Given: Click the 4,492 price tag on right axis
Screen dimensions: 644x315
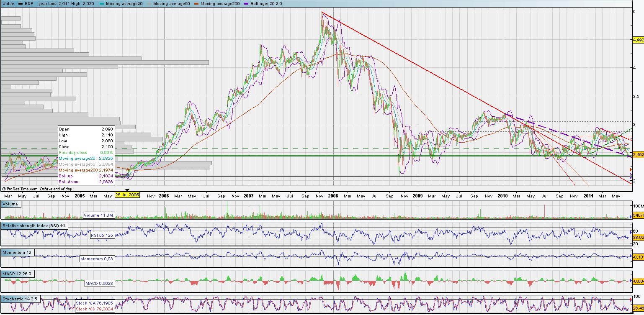Looking at the screenshot, I should pyautogui.click(x=638, y=40).
